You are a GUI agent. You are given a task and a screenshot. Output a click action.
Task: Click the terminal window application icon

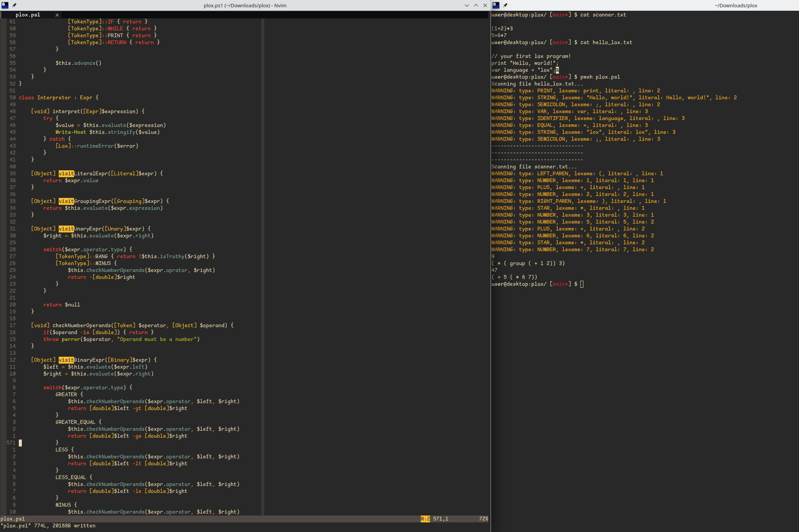point(496,5)
